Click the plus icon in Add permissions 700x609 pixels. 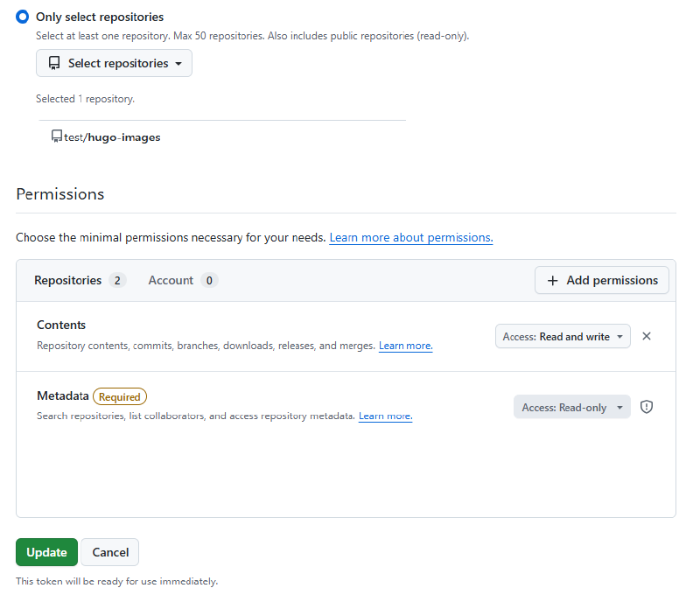tap(552, 280)
